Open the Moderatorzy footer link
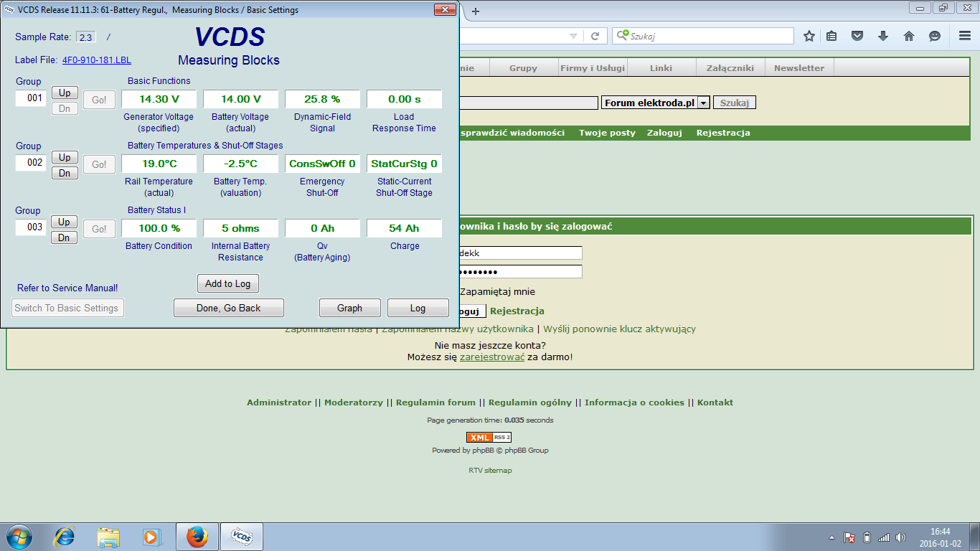 [x=354, y=402]
